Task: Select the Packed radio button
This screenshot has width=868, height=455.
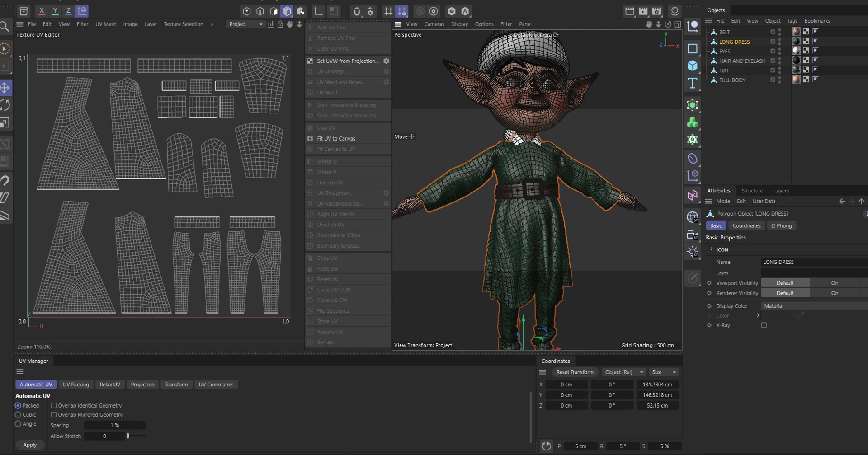Action: point(18,406)
